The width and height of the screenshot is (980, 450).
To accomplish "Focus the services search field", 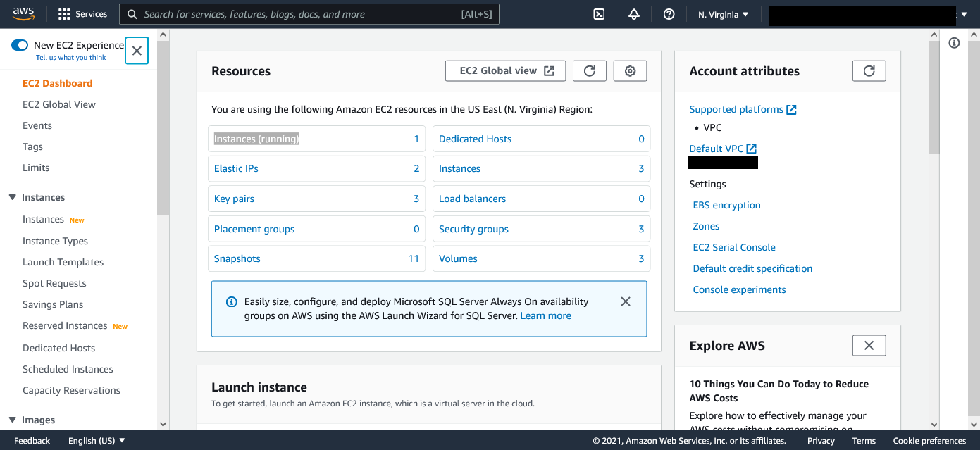I will 309,14.
